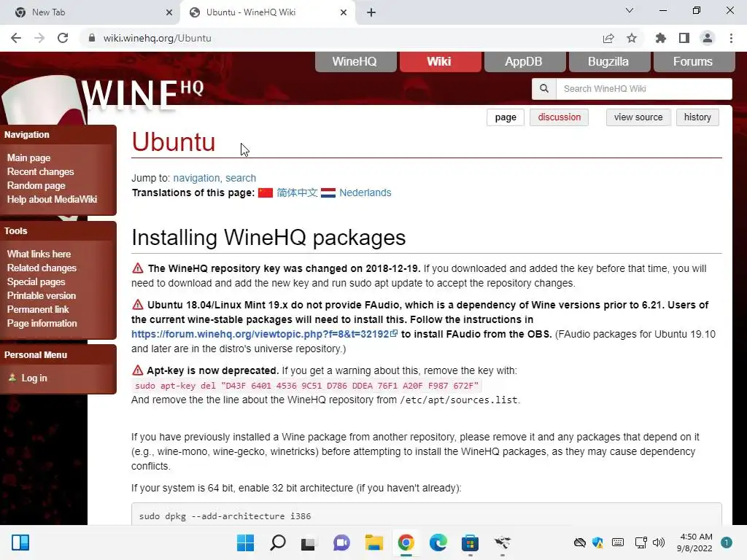This screenshot has width=747, height=560.
Task: Open Help about MediaWiki
Action: point(52,199)
